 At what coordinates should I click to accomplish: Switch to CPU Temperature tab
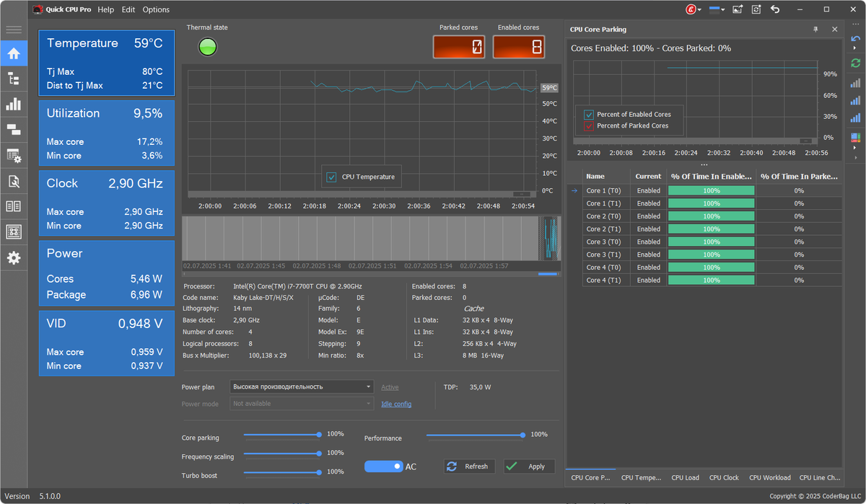(641, 477)
